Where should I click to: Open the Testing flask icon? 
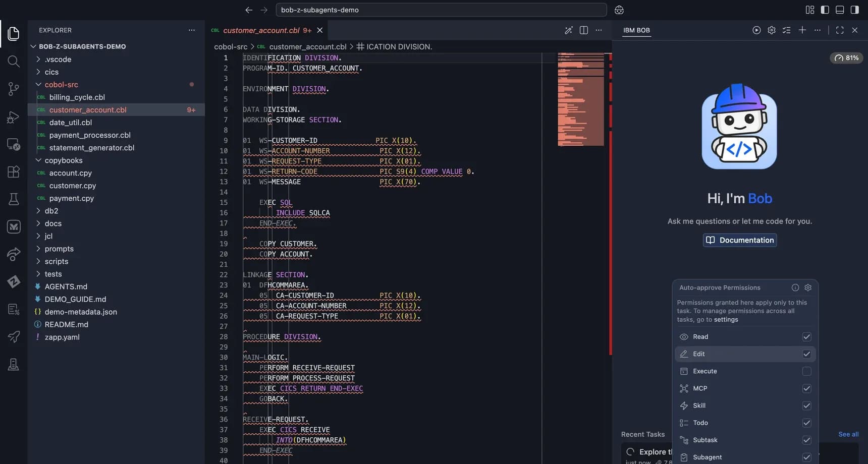point(14,199)
